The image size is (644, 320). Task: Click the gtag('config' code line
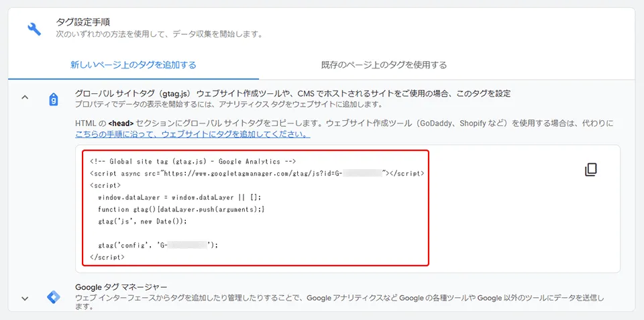[158, 246]
